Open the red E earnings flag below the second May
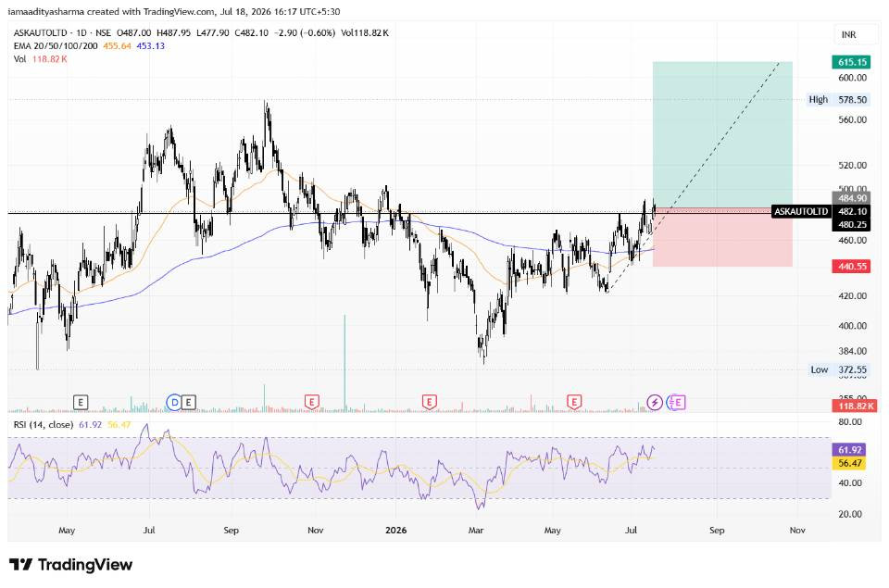 coord(574,403)
